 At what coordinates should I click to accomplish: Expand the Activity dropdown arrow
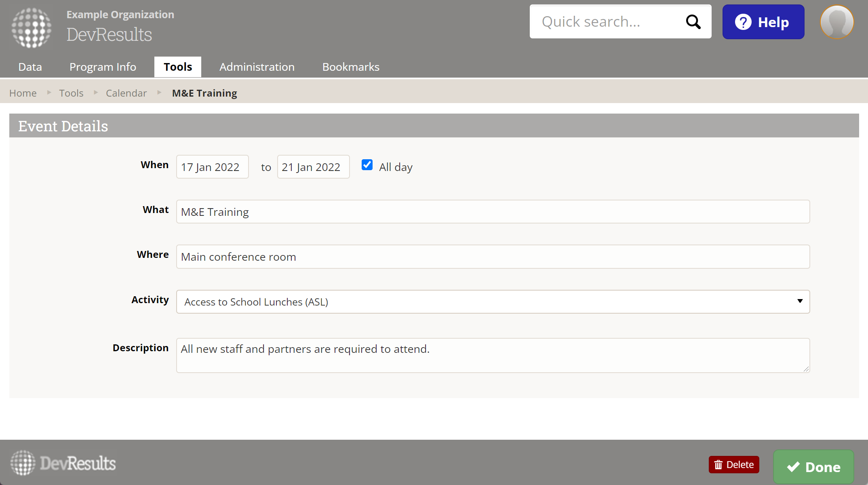coord(799,301)
